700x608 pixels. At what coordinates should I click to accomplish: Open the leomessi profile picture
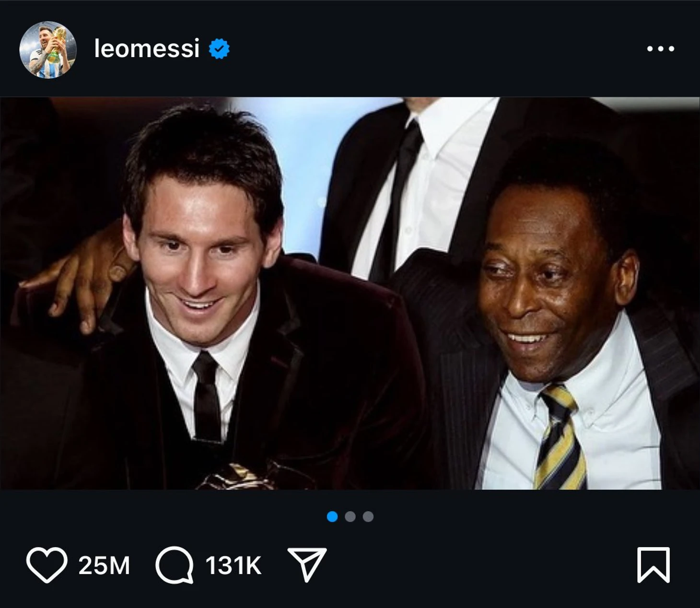coord(47,49)
